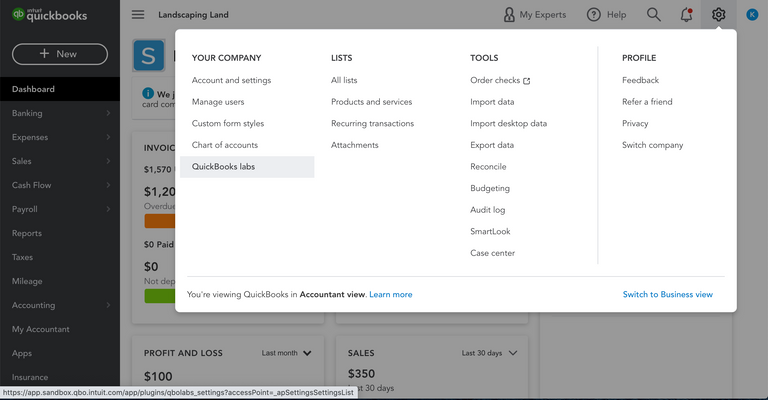Open Feedback under Profile
This screenshot has width=768, height=400.
640,80
